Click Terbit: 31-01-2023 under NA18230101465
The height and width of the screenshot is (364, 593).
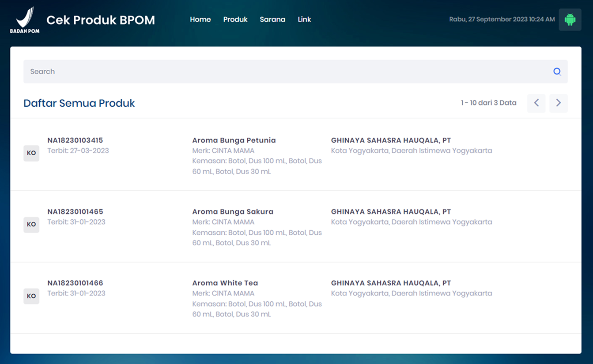click(x=76, y=222)
